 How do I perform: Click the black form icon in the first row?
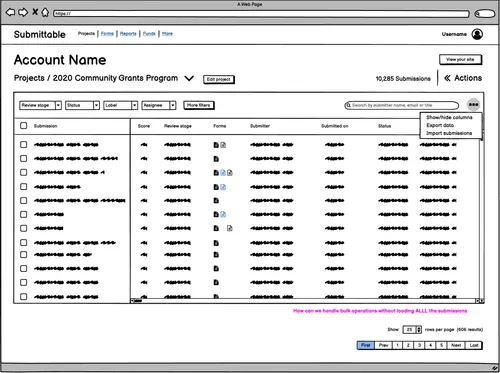click(x=216, y=145)
